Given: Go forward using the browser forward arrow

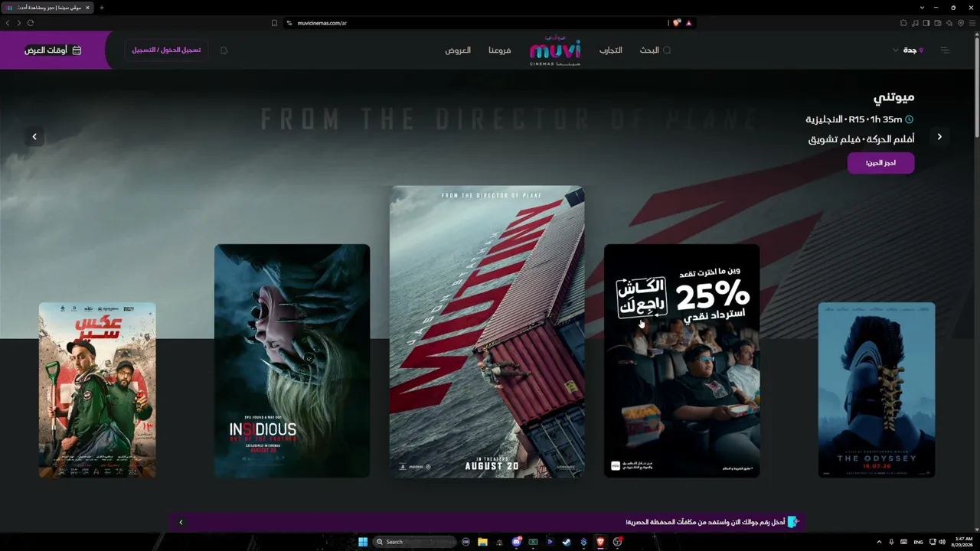Looking at the screenshot, I should click(19, 23).
